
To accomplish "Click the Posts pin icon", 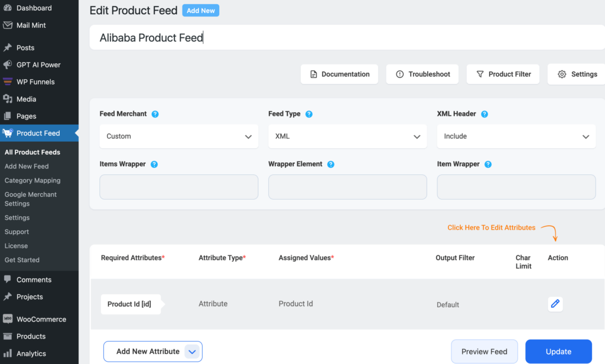I will (7, 47).
